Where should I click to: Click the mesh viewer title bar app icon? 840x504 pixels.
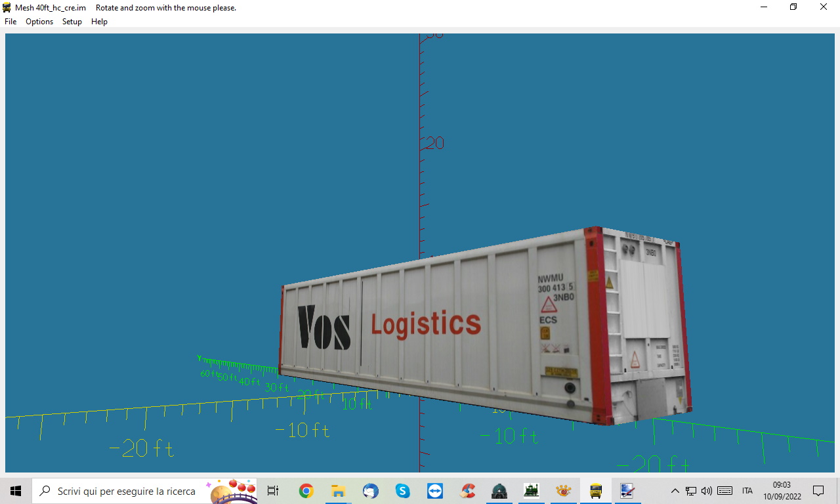tap(7, 8)
